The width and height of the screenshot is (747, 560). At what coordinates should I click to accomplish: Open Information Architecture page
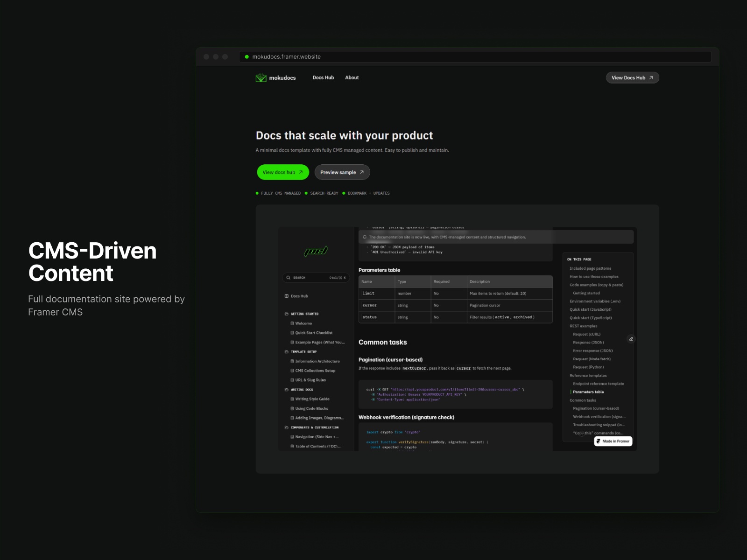317,361
